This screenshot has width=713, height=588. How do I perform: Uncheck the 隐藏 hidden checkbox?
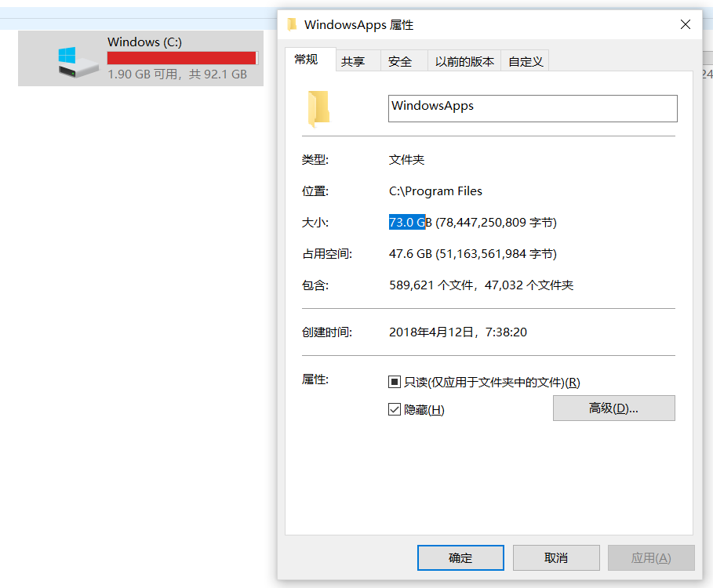[x=395, y=409]
